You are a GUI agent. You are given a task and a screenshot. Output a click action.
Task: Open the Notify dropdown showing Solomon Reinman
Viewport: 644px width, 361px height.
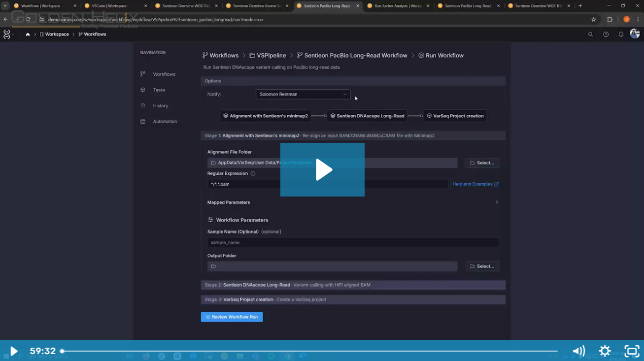[x=303, y=94]
